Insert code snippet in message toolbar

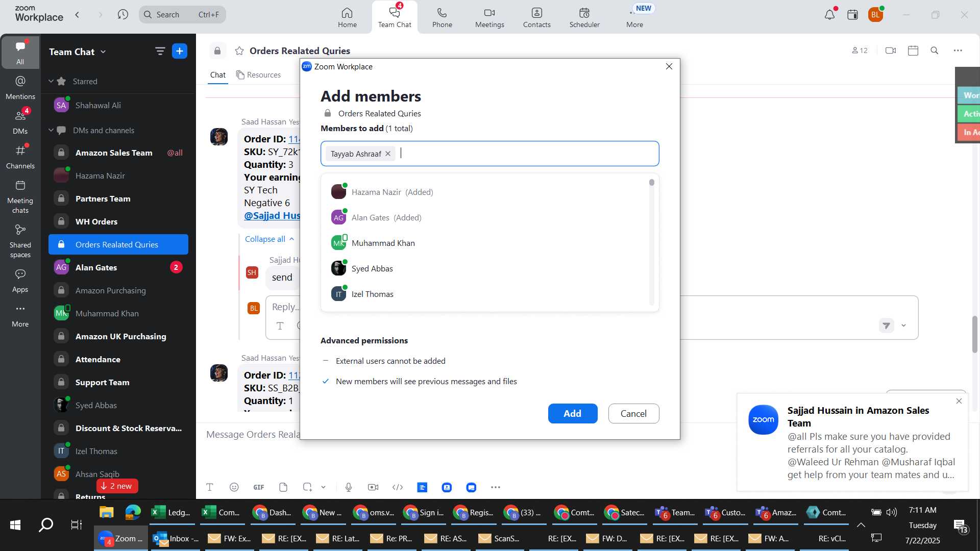coord(398,487)
